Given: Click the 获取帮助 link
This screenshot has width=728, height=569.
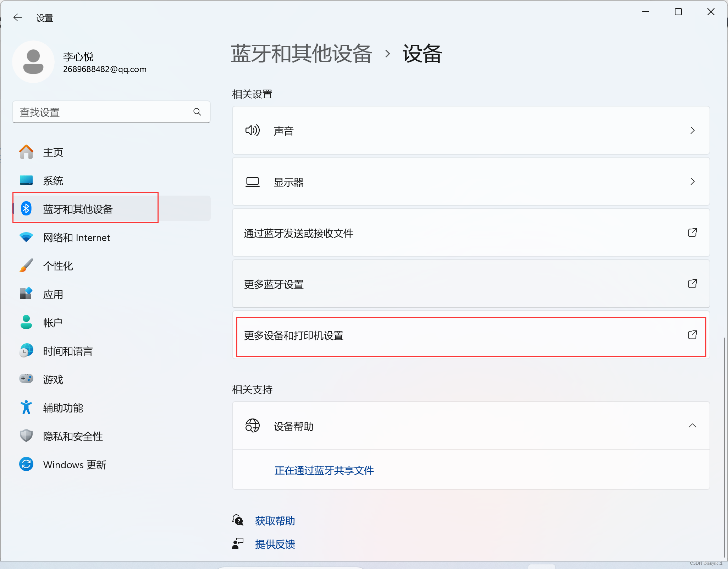Looking at the screenshot, I should pos(275,521).
